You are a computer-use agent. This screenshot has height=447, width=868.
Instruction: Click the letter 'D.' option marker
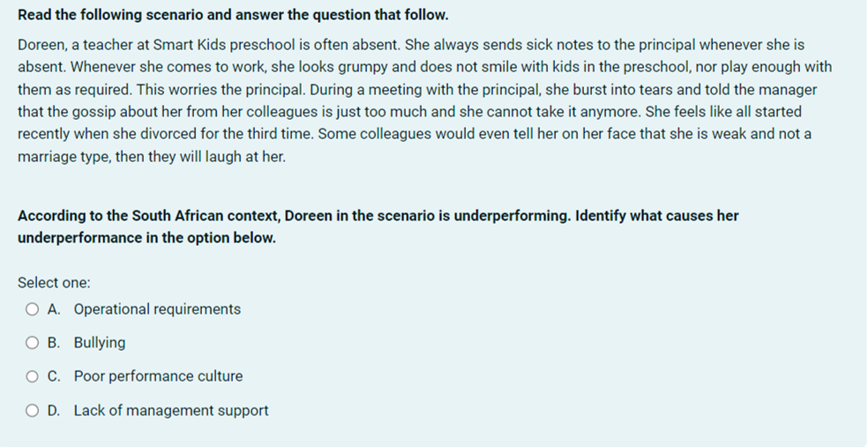point(54,411)
